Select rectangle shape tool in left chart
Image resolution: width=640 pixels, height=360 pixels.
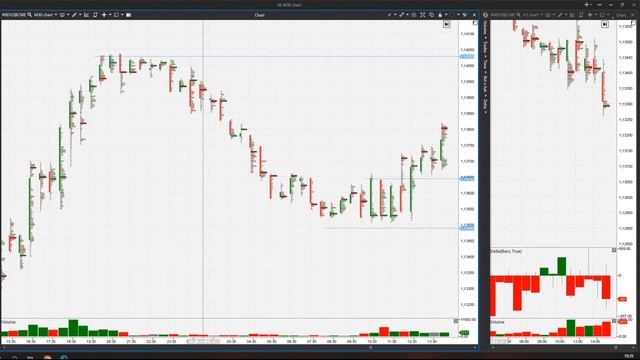pyautogui.click(x=116, y=15)
